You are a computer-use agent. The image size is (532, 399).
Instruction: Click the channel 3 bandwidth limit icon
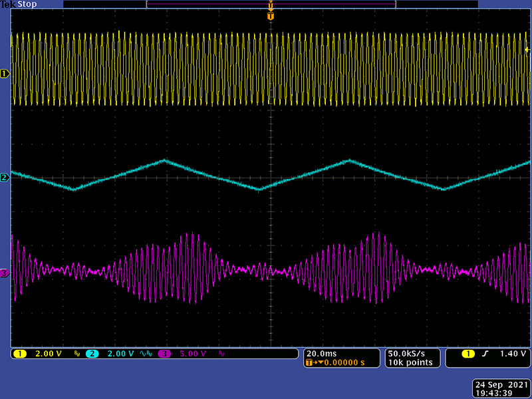point(222,354)
